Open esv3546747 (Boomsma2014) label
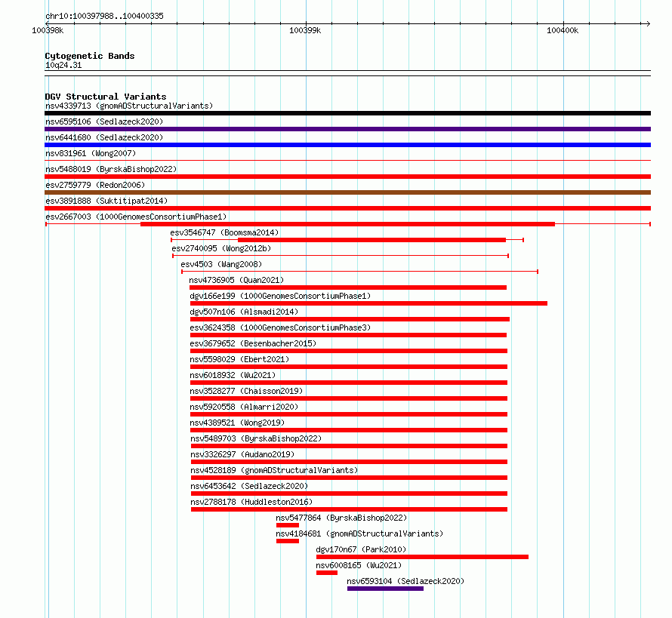 click(x=224, y=232)
